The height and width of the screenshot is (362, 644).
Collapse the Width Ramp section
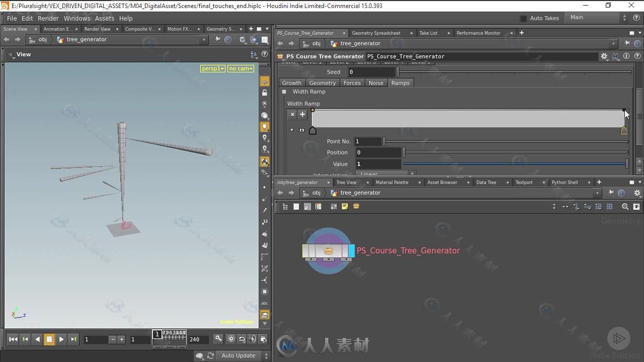coord(284,92)
